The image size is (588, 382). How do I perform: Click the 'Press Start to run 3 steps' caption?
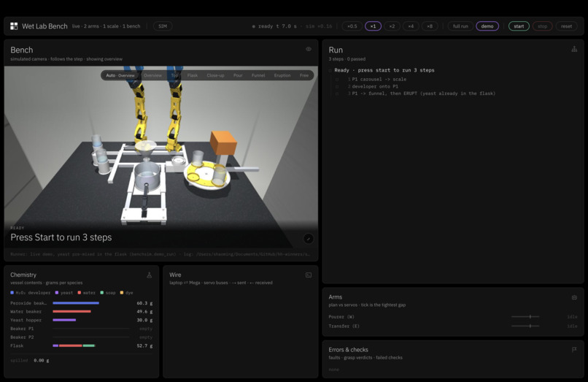(x=61, y=237)
